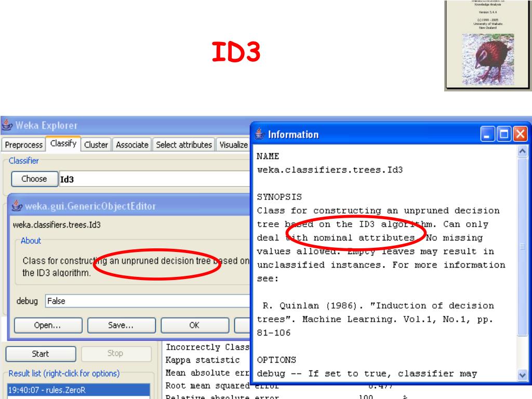This screenshot has width=532, height=399.
Task: Click the Save... button in GenericObjectEditor
Action: tap(121, 325)
